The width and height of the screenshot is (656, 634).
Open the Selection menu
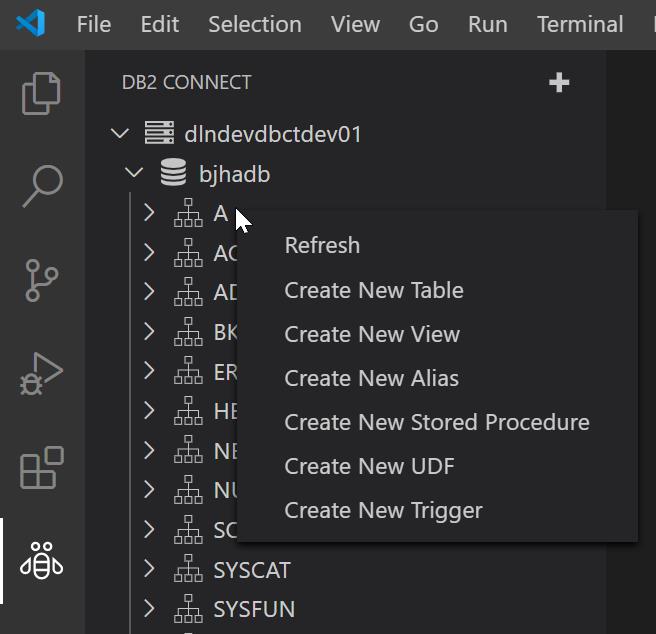click(x=255, y=24)
